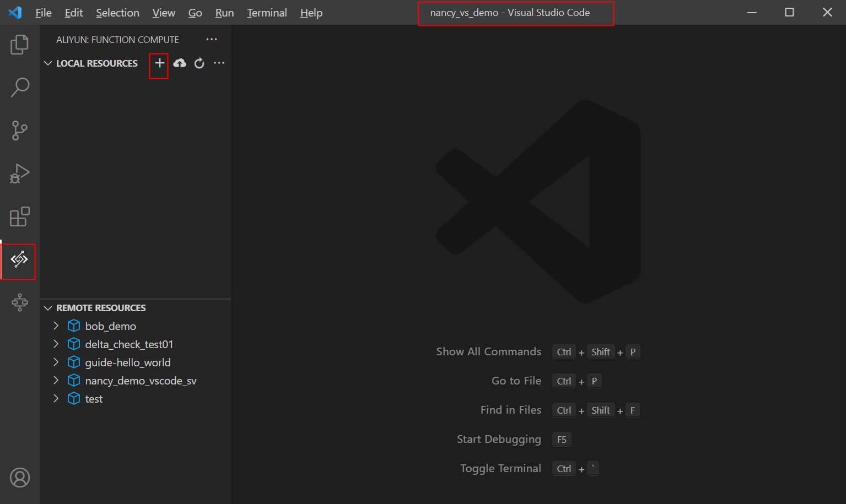Image resolution: width=846 pixels, height=504 pixels.
Task: Open the View menu
Action: pos(164,13)
